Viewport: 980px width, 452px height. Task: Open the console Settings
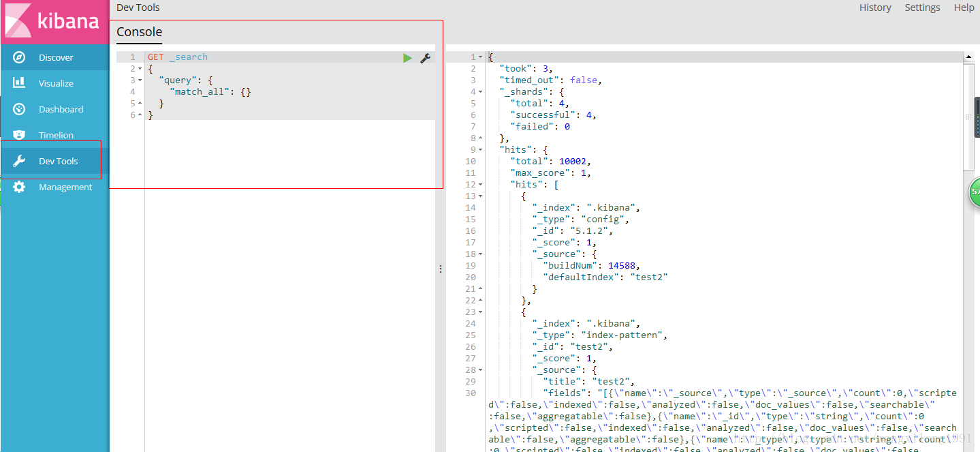pos(922,7)
